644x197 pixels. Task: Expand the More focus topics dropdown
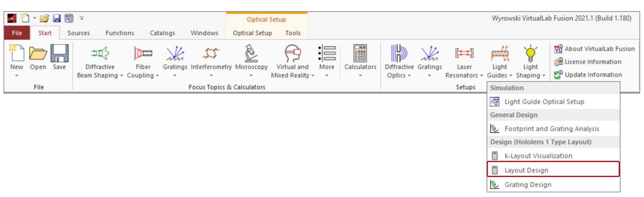click(x=326, y=75)
